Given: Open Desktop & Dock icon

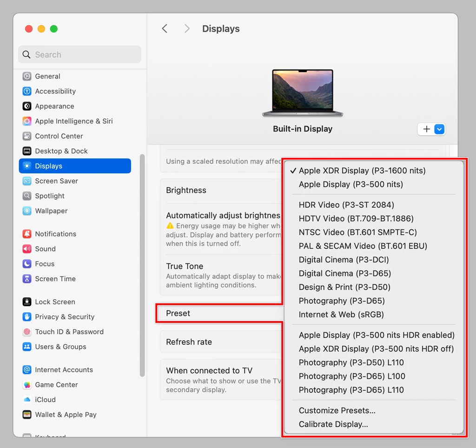Looking at the screenshot, I should 27,151.
